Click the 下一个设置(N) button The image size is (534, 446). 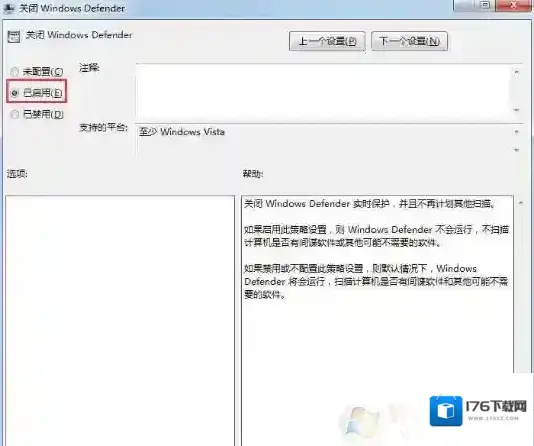409,41
